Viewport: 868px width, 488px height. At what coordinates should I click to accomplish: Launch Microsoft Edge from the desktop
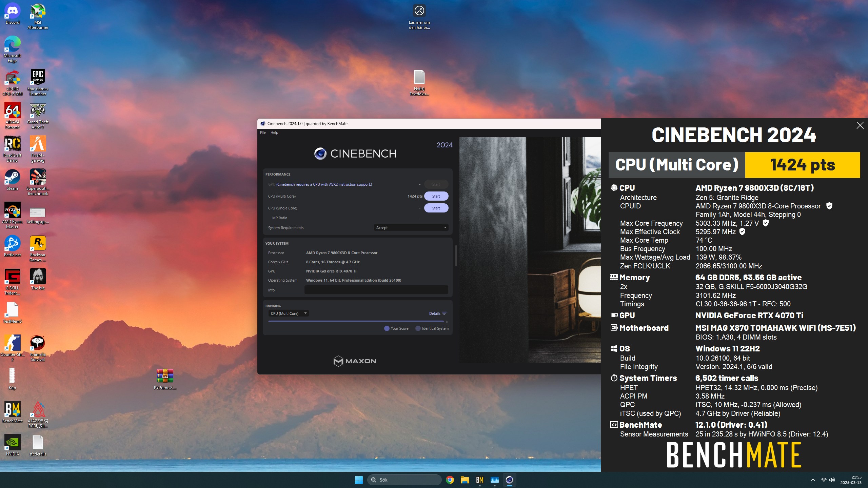tap(13, 49)
